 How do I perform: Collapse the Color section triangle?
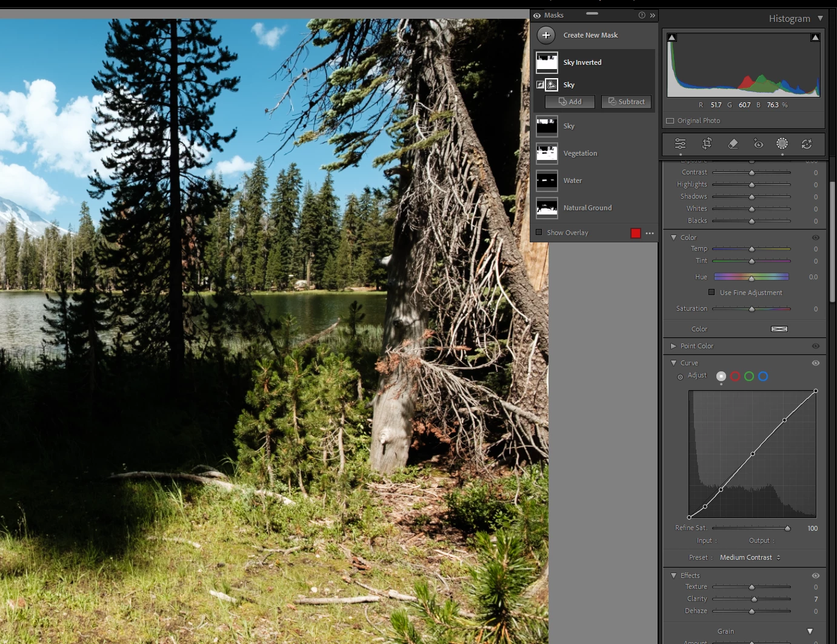point(673,237)
